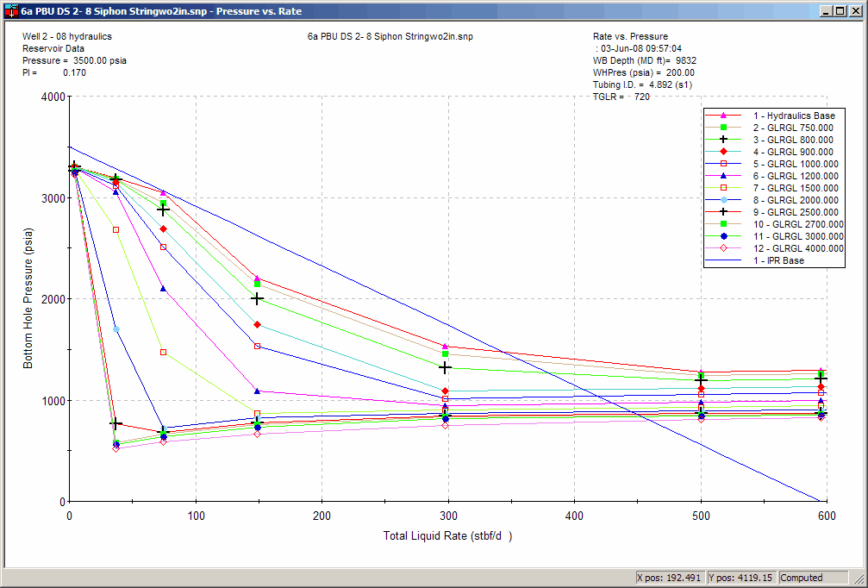Click the 400 tick label on the rate axis

click(575, 516)
